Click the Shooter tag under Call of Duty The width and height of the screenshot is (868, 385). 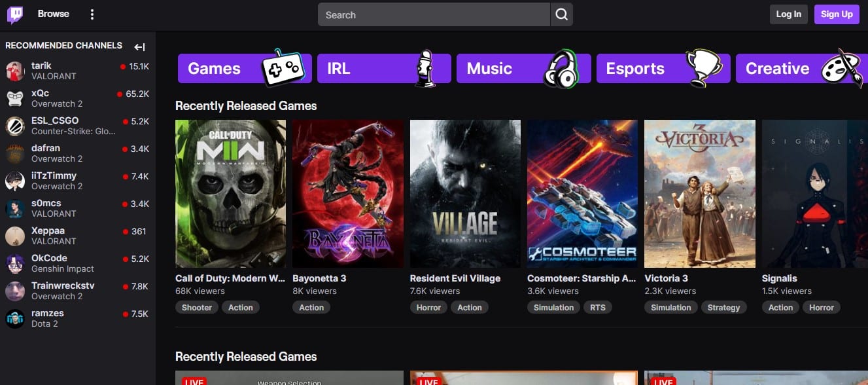pyautogui.click(x=197, y=307)
